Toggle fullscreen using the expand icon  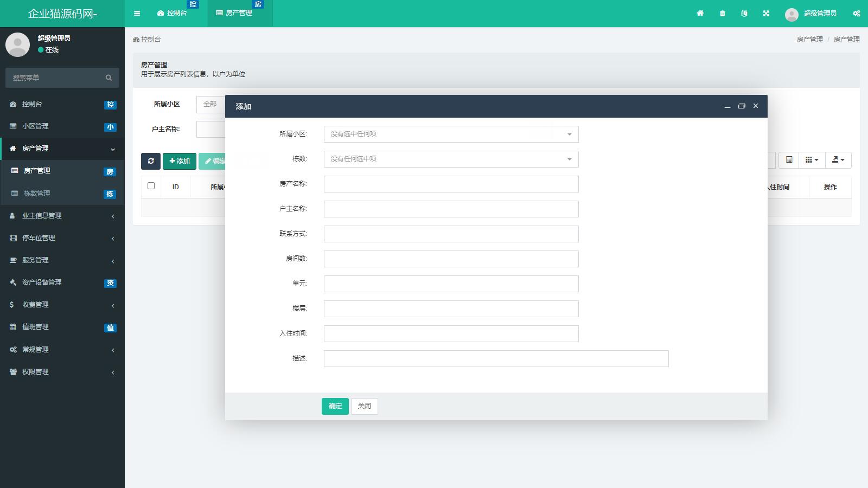[766, 14]
